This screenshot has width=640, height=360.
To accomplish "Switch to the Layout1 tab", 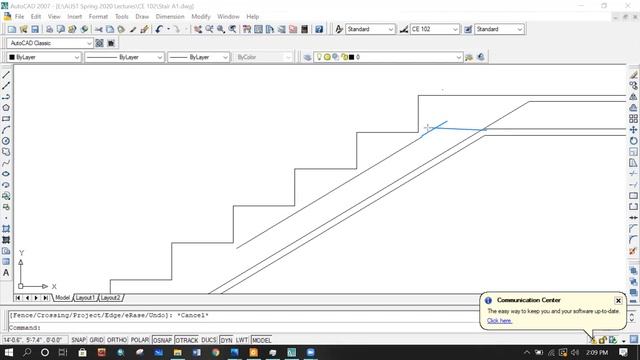I will (x=85, y=298).
